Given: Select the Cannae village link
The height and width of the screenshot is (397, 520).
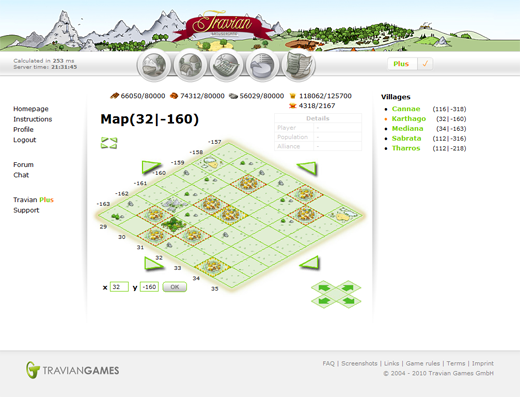Looking at the screenshot, I should coord(406,109).
